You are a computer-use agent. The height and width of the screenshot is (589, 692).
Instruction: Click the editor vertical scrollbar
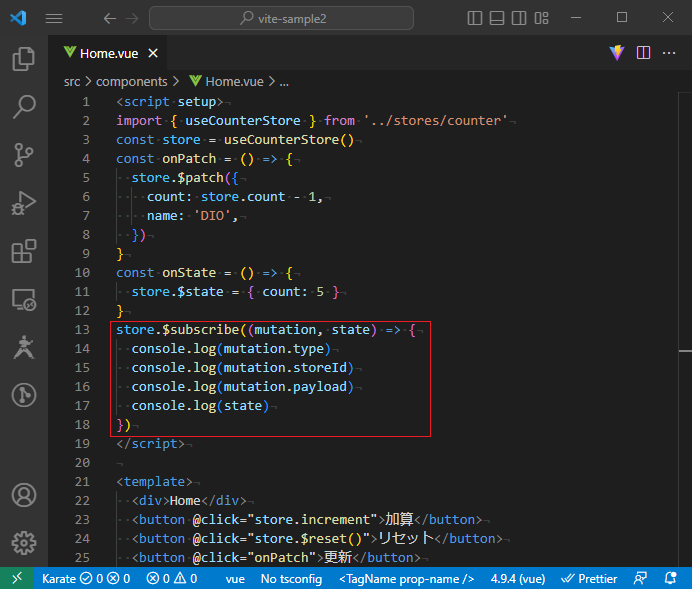(685, 329)
